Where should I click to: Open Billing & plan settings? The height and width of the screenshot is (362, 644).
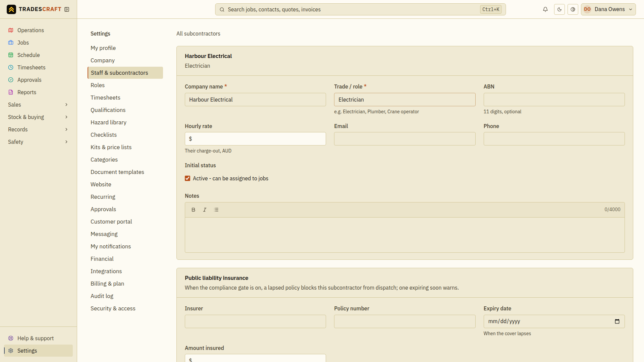coord(125,284)
